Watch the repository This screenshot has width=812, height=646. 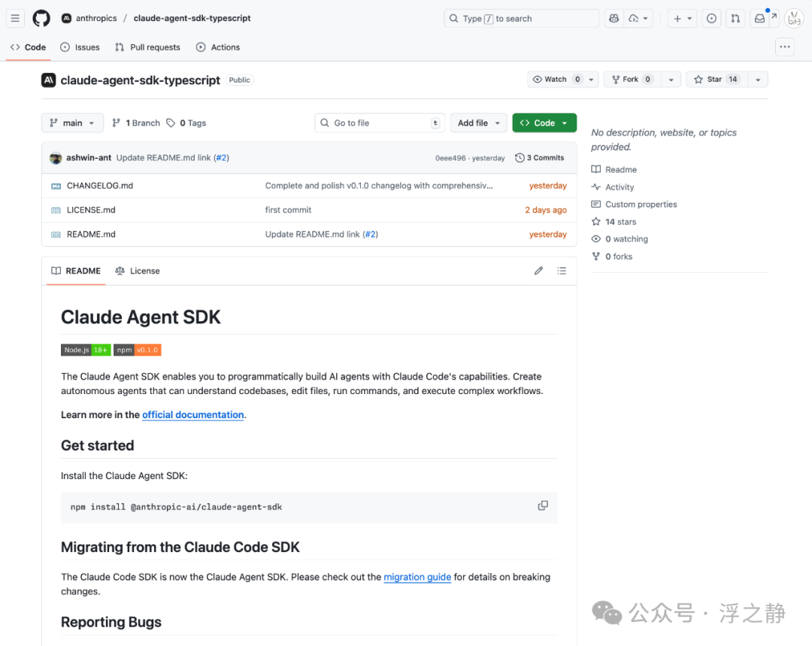pyautogui.click(x=563, y=79)
